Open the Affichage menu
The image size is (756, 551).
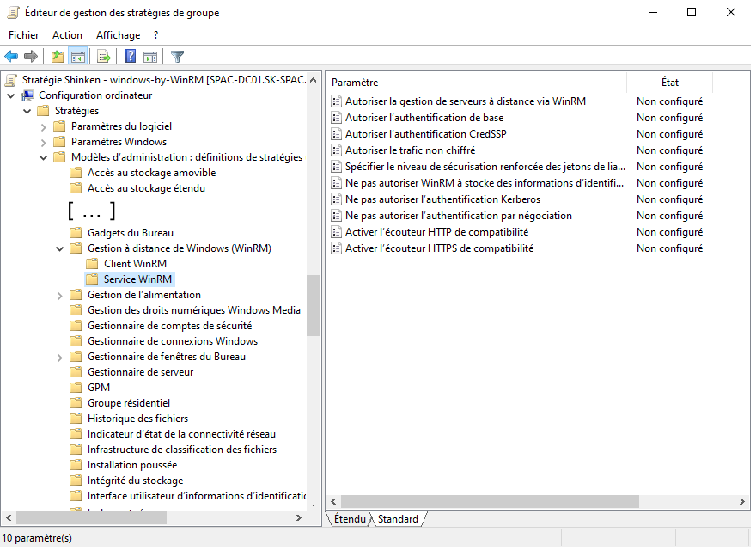point(118,35)
